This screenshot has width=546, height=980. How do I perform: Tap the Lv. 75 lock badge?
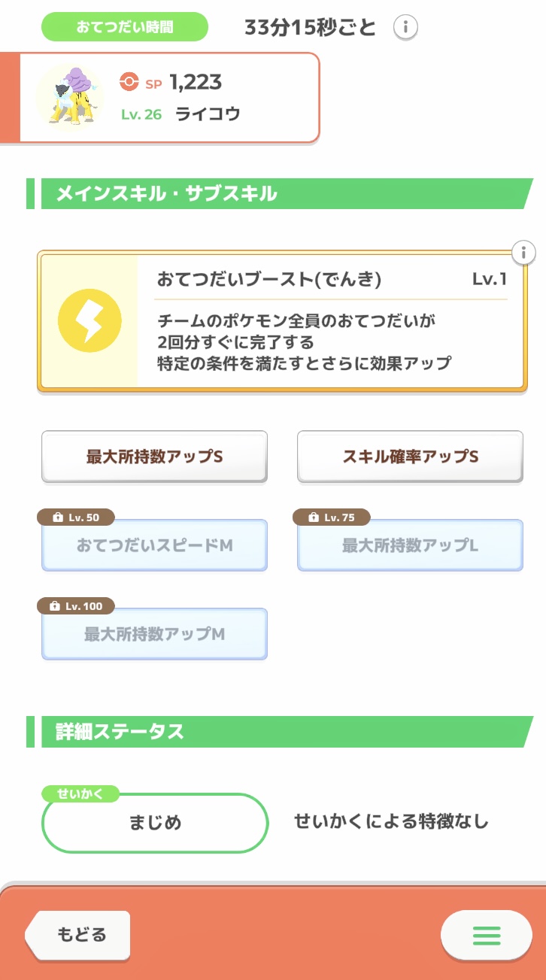pos(332,517)
